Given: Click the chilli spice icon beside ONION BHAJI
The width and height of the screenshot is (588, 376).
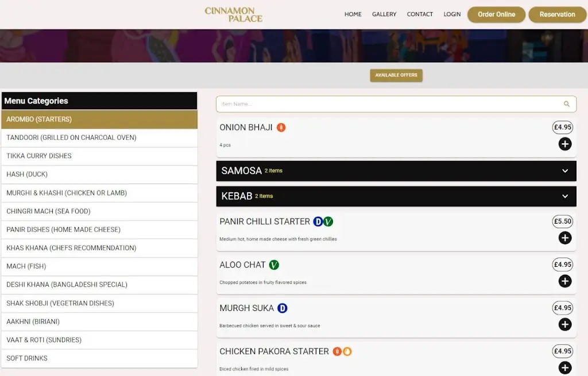Looking at the screenshot, I should pos(280,127).
